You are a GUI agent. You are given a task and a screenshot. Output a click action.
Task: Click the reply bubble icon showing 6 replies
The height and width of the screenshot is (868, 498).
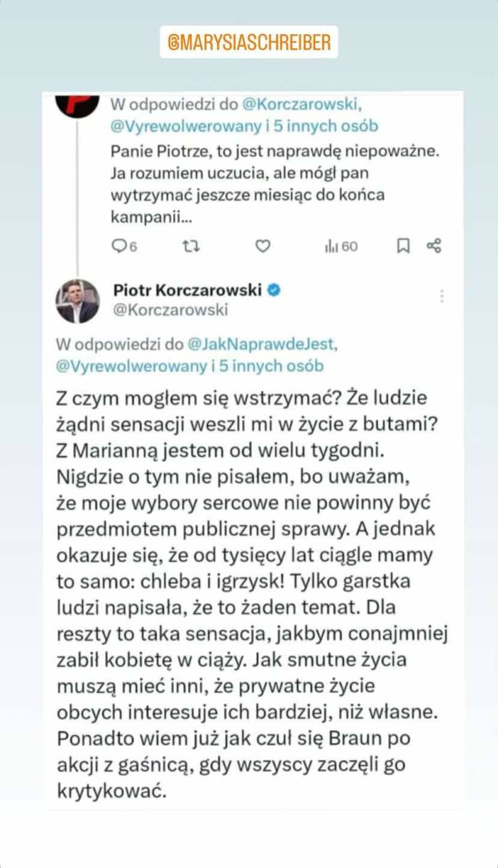click(118, 246)
